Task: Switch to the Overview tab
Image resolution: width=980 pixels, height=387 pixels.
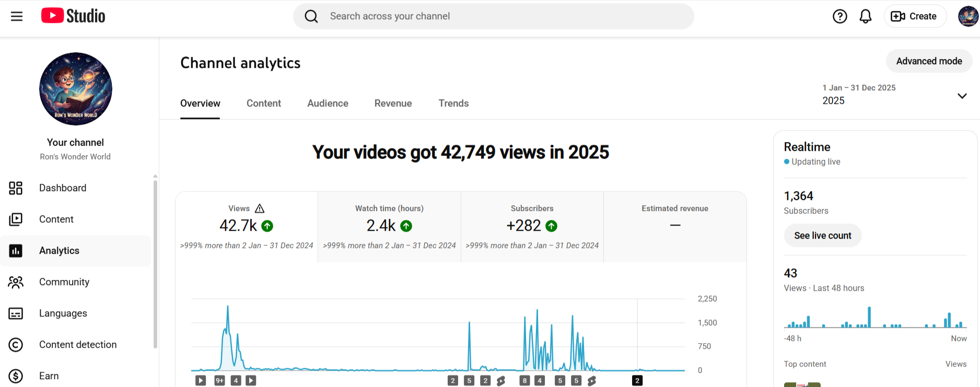Action: point(200,103)
